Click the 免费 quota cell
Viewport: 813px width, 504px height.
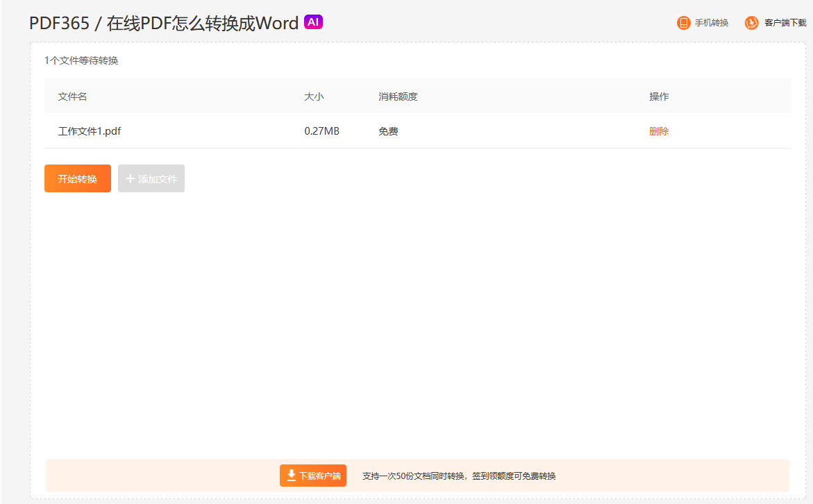point(388,131)
